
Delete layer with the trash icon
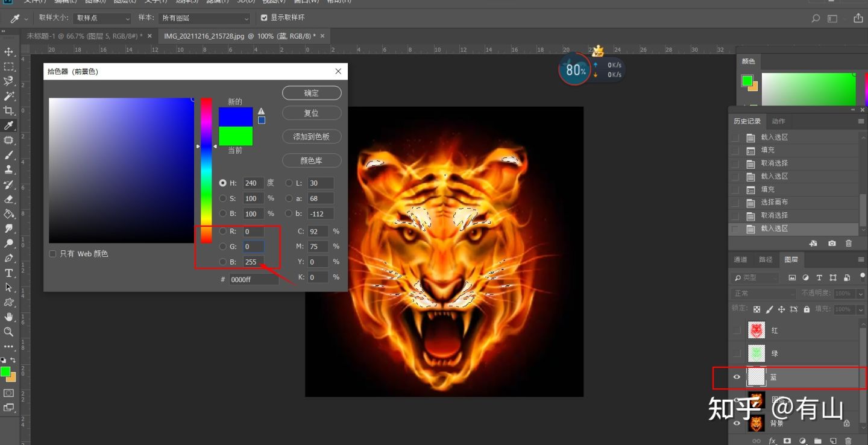tap(849, 441)
